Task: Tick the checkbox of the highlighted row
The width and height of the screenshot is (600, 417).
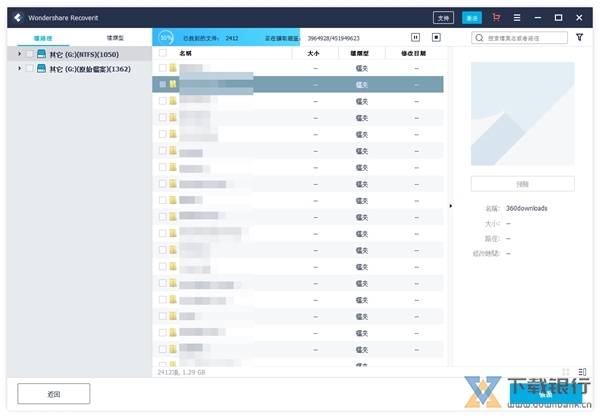Action: [x=163, y=84]
